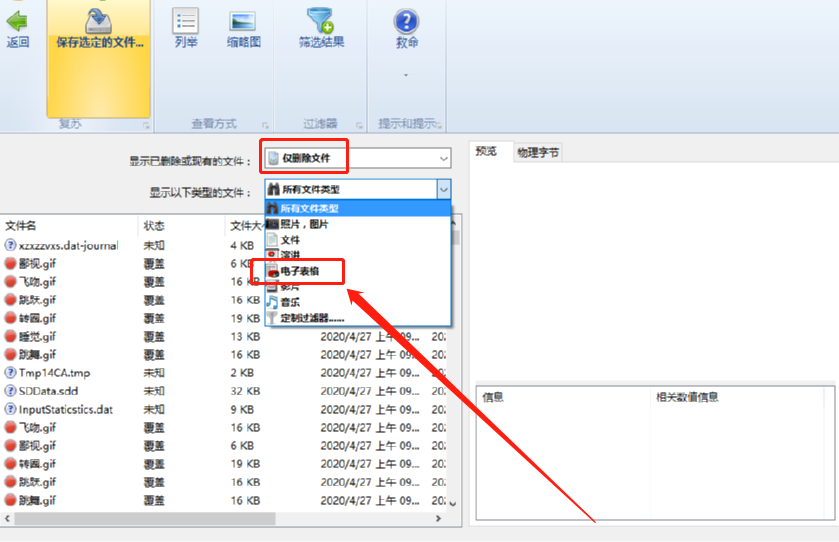
Task: Open the 仅删除文件 dropdown
Action: click(x=358, y=158)
